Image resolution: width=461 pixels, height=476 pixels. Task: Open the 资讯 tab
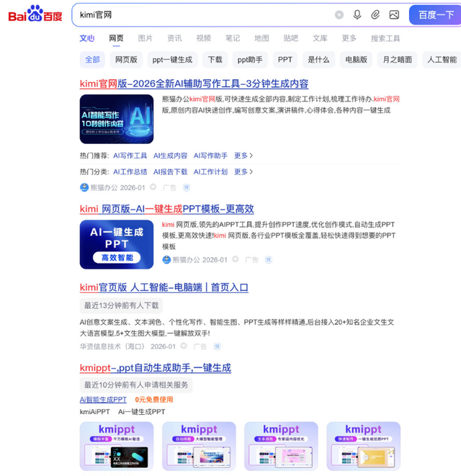[x=174, y=38]
